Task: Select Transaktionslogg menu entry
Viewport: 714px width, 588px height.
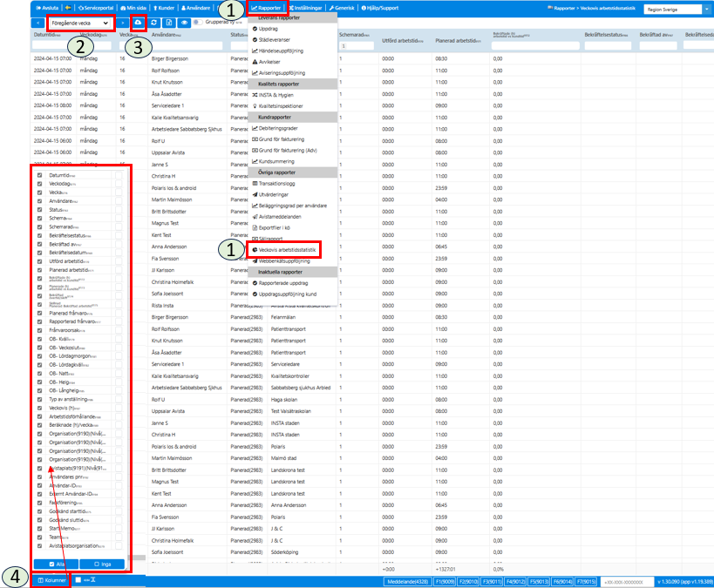Action: pyautogui.click(x=274, y=184)
